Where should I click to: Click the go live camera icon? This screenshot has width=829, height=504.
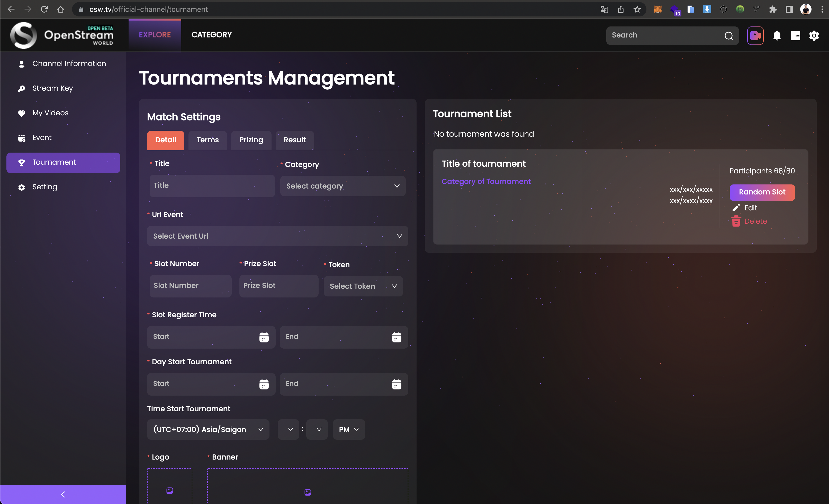point(755,35)
